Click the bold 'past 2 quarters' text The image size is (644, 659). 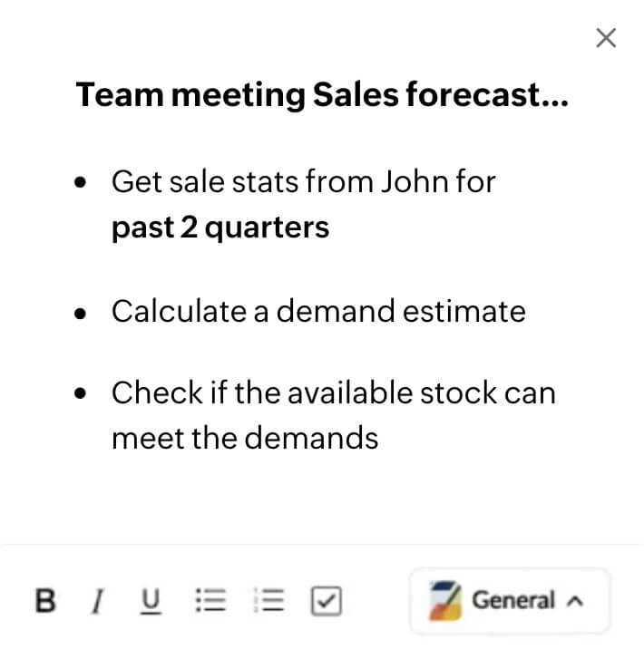(x=220, y=227)
